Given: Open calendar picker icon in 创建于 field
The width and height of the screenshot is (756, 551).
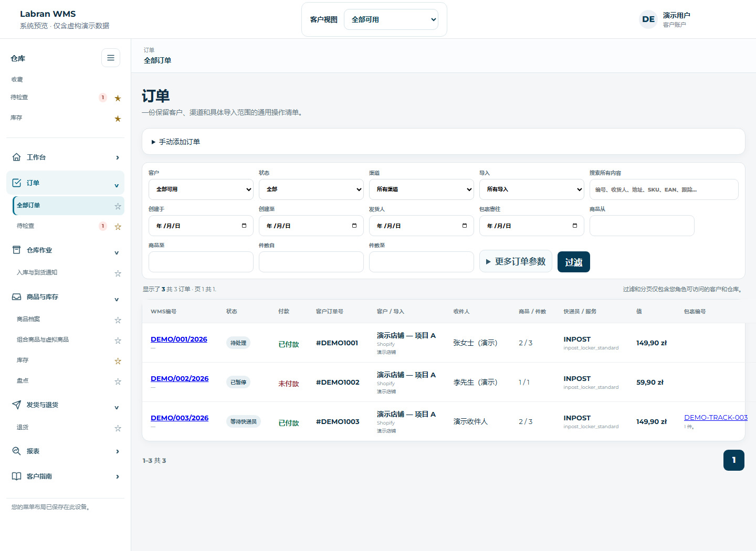Looking at the screenshot, I should (244, 226).
